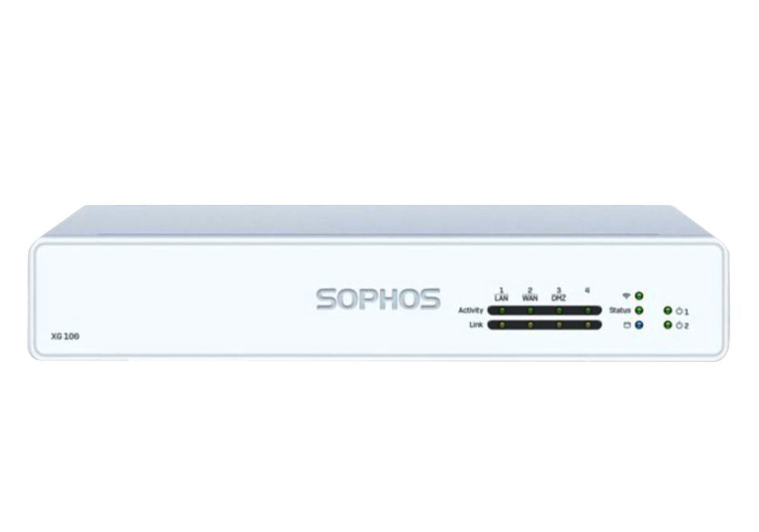Click the XG 106 model label
759x532 pixels.
click(65, 336)
